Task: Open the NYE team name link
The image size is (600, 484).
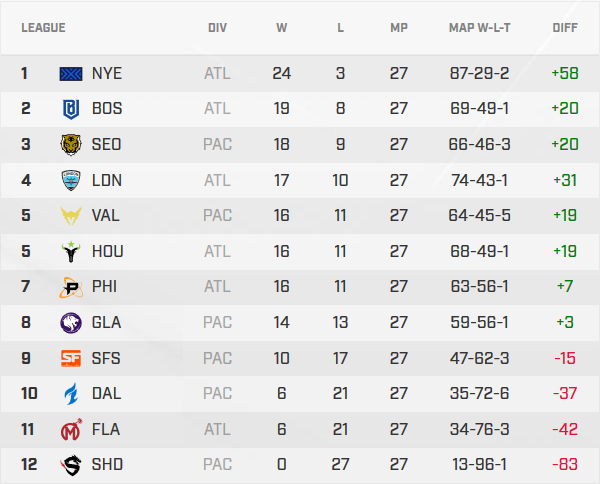Action: pos(106,73)
